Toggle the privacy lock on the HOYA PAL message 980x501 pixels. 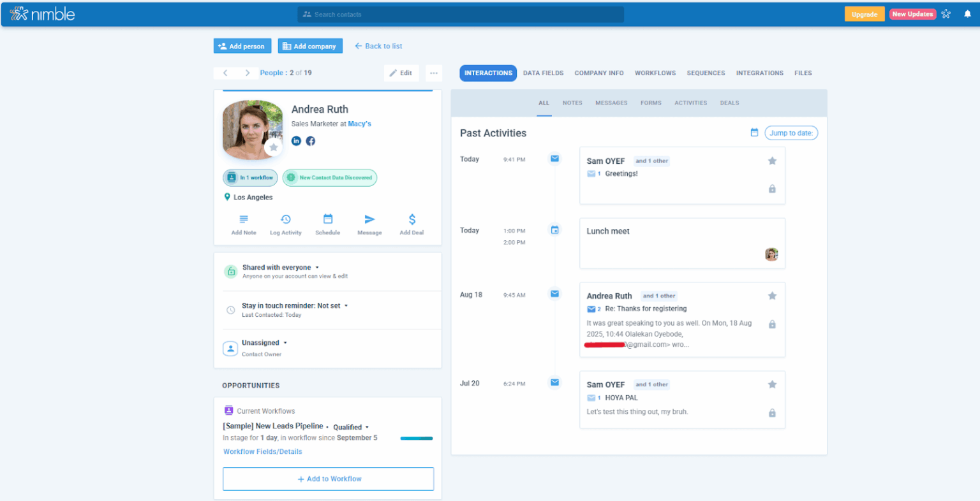[772, 412]
